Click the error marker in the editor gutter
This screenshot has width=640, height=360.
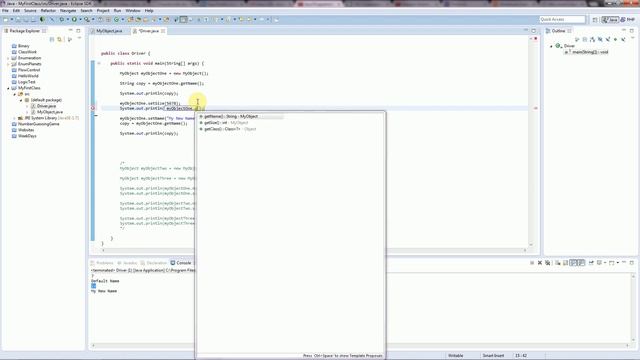click(93, 108)
